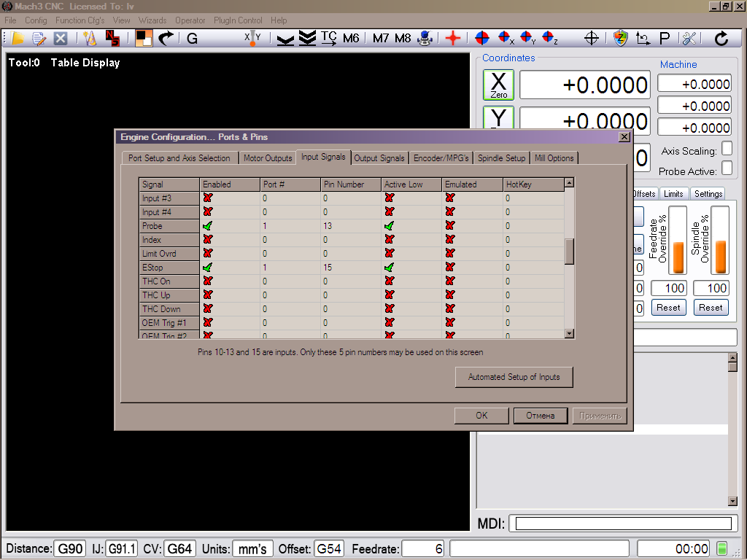Click the M8 coolant toolbar button
This screenshot has height=560, width=747.
point(403,38)
